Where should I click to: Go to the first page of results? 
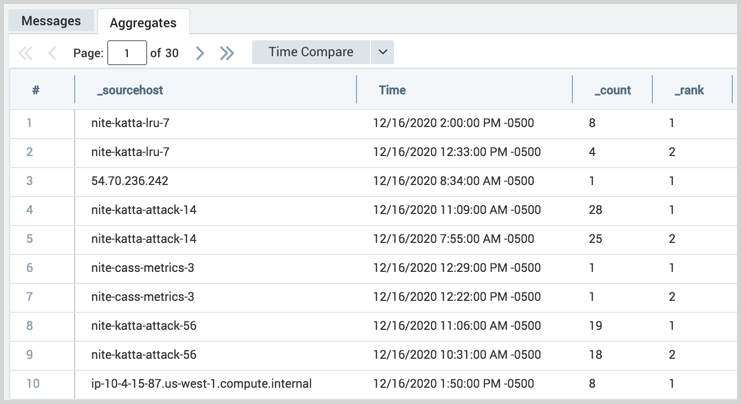click(x=26, y=53)
